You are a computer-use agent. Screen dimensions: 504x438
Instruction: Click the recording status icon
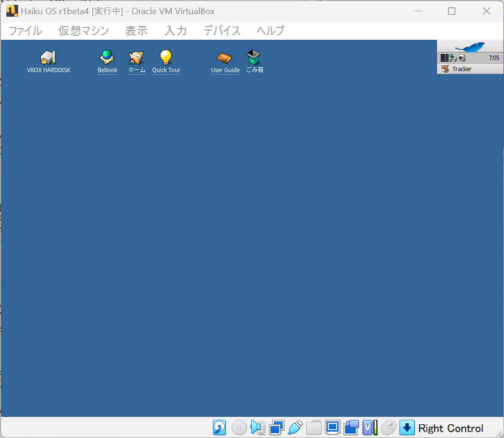click(351, 428)
